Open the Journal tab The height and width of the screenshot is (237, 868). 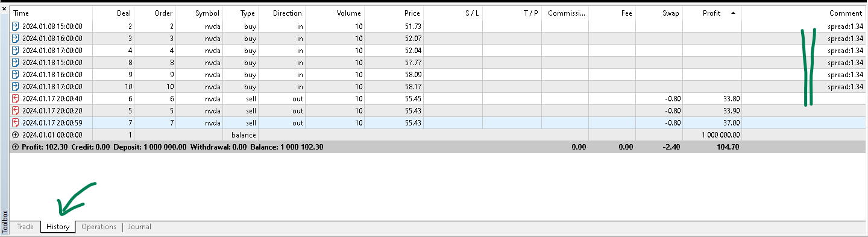pos(139,227)
